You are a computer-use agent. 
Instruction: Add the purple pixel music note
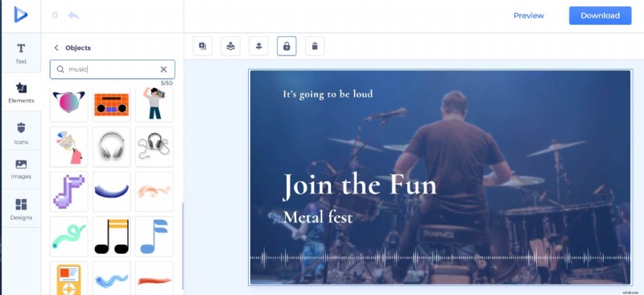[68, 191]
